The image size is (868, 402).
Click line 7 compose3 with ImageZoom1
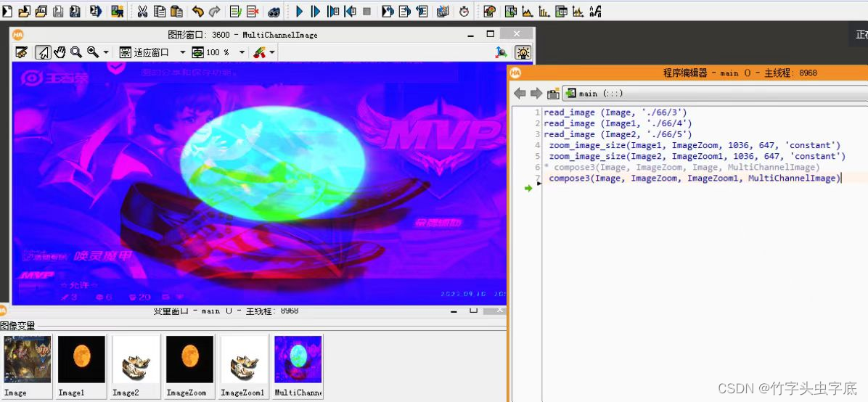click(x=695, y=179)
